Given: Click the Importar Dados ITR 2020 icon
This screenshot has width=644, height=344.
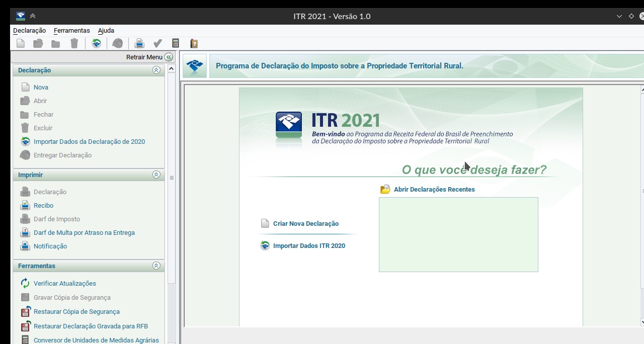Looking at the screenshot, I should 265,245.
